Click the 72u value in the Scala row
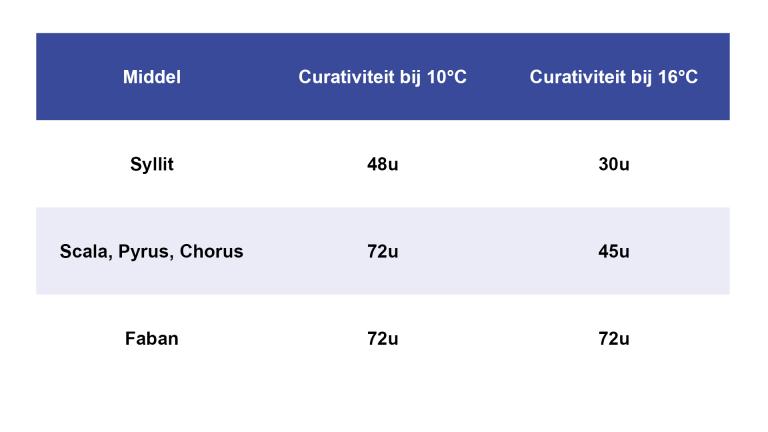This screenshot has height=432, width=768. (382, 251)
